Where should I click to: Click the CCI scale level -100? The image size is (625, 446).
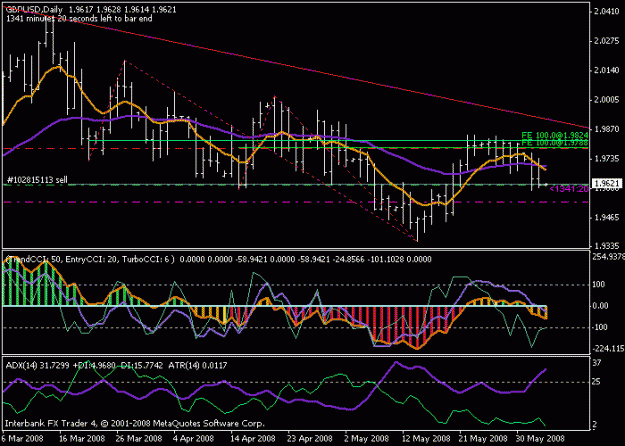(599, 327)
